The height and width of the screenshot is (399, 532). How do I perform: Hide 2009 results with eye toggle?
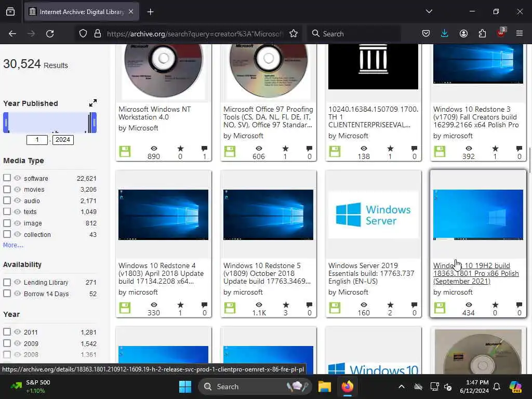17,343
